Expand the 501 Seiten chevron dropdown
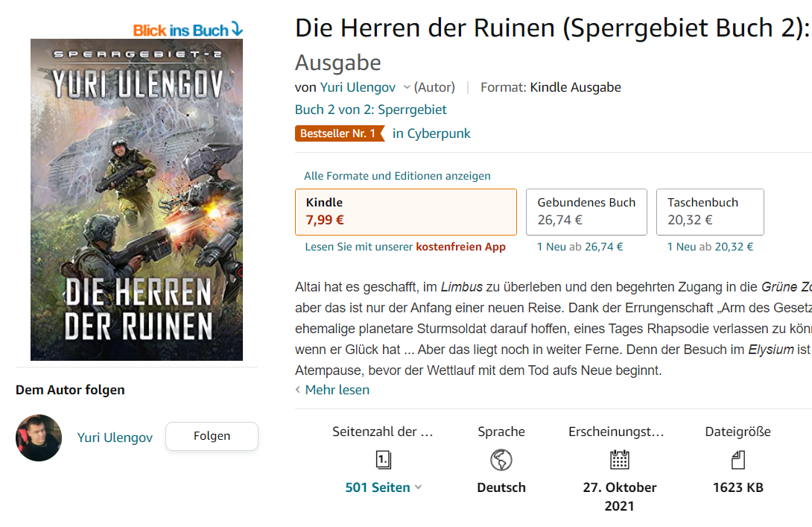Screen dimensions: 812x527 [419, 487]
